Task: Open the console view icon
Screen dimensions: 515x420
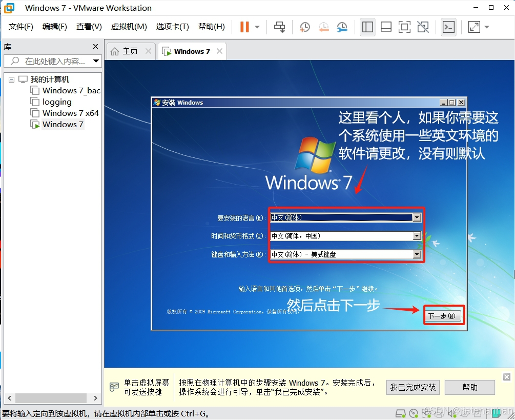Action: [449, 27]
